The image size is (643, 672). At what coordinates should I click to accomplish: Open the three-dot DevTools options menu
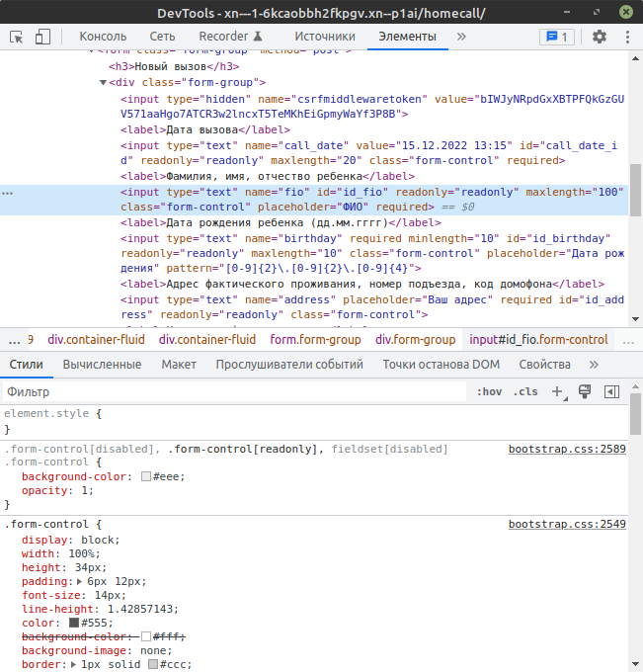click(626, 37)
